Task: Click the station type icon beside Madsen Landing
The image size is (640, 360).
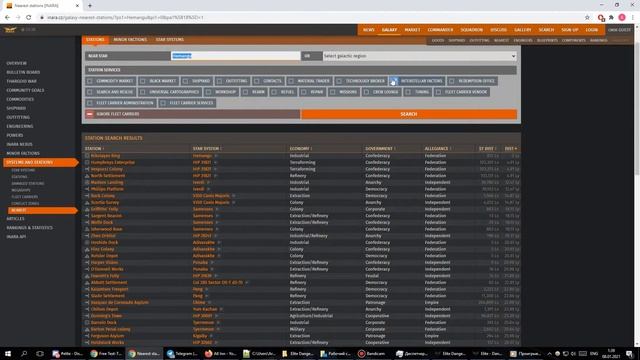Action: [87, 182]
